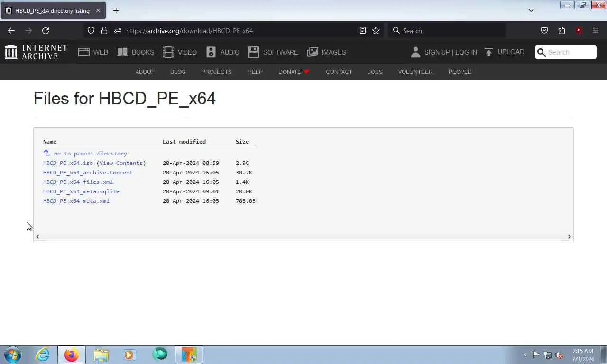The height and width of the screenshot is (364, 607).
Task: Open the PROJECTS link
Action: [216, 72]
